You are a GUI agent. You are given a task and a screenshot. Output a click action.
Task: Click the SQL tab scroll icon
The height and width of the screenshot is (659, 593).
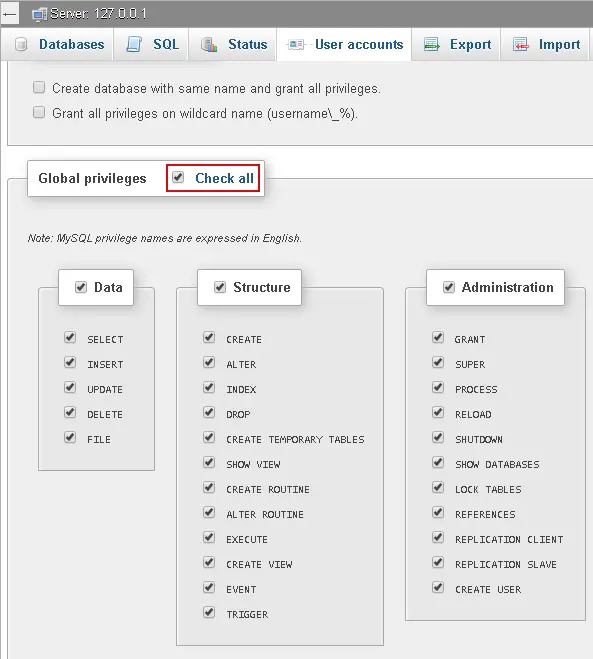[134, 45]
